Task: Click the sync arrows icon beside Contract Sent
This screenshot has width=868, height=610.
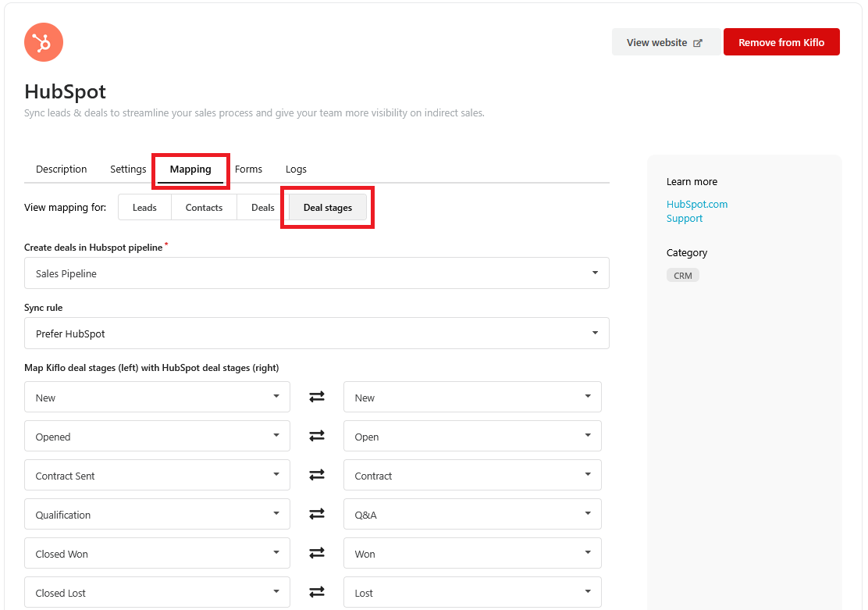Action: click(317, 475)
